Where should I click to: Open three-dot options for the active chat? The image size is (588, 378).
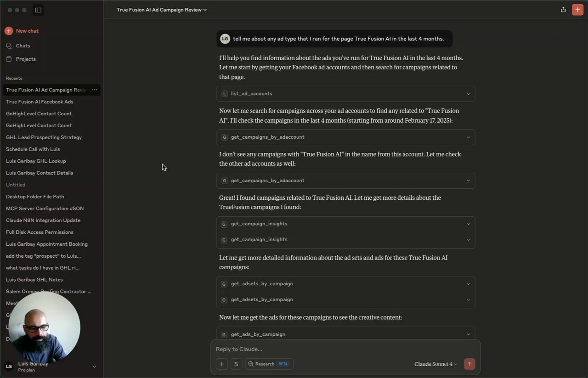click(x=95, y=90)
